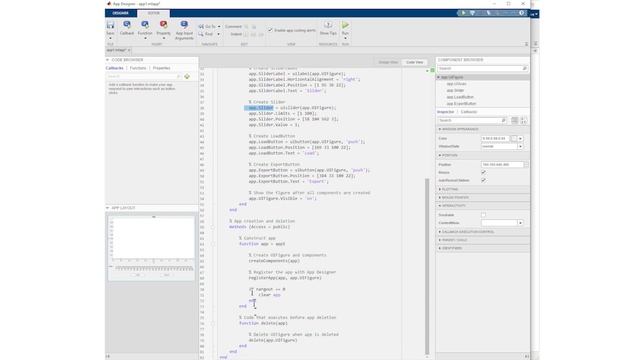The height and width of the screenshot is (360, 640).
Task: Open the Callbacks tab in Code Browser
Action: tap(115, 68)
